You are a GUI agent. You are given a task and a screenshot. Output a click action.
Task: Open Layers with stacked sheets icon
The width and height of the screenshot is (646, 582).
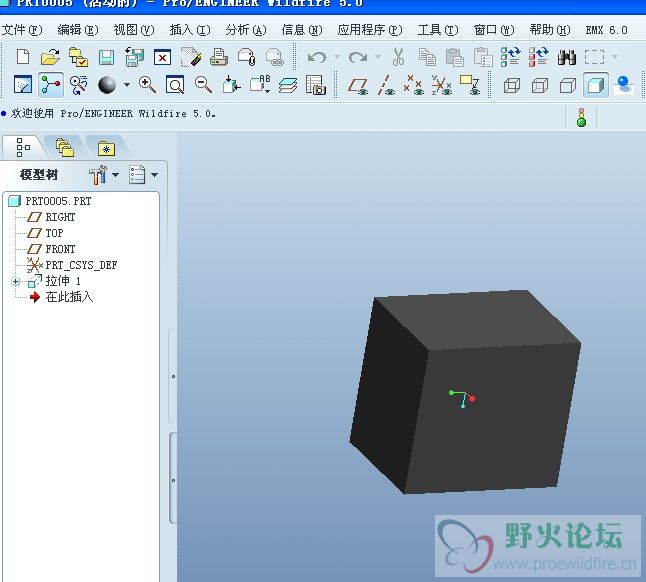[288, 85]
